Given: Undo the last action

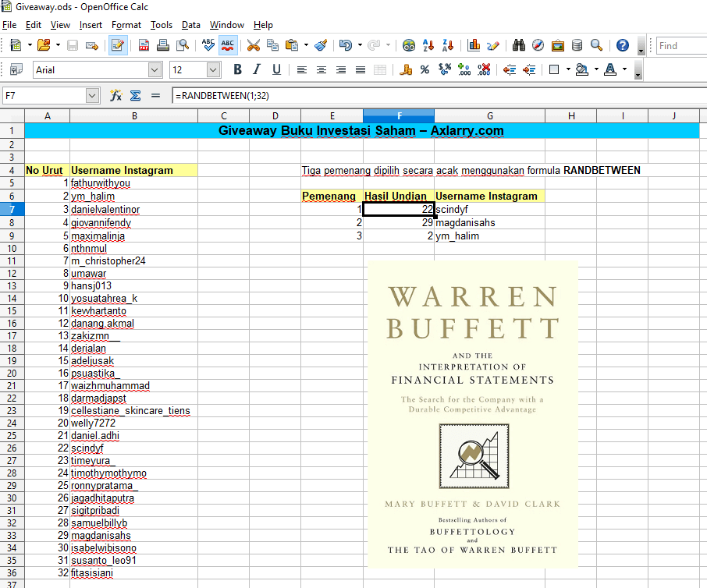Looking at the screenshot, I should coord(346,45).
